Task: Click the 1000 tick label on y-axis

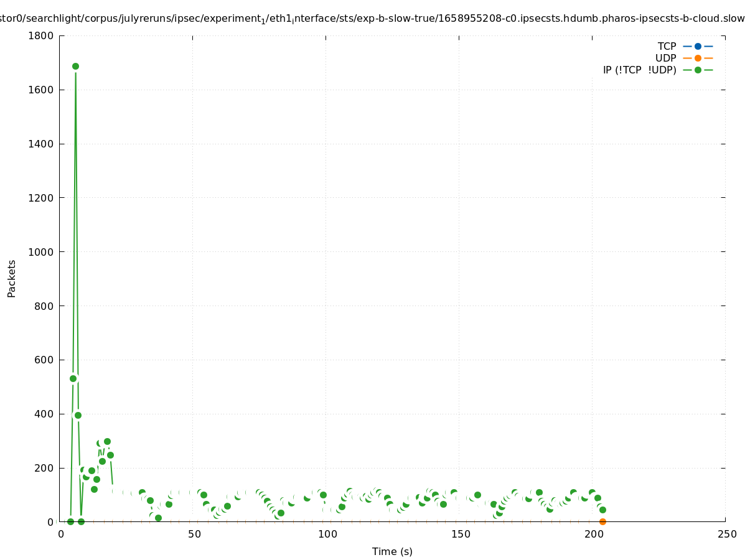Action: coord(42,252)
